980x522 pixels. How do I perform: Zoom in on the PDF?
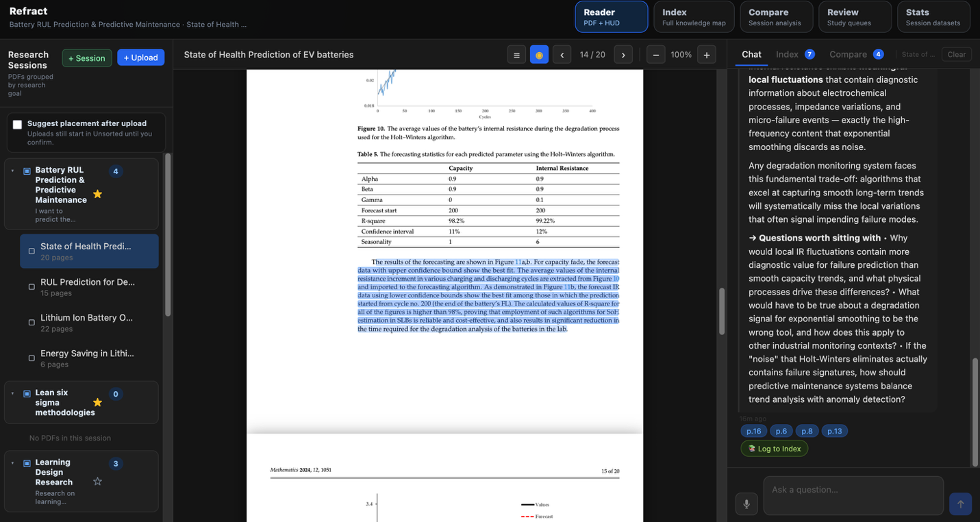707,55
